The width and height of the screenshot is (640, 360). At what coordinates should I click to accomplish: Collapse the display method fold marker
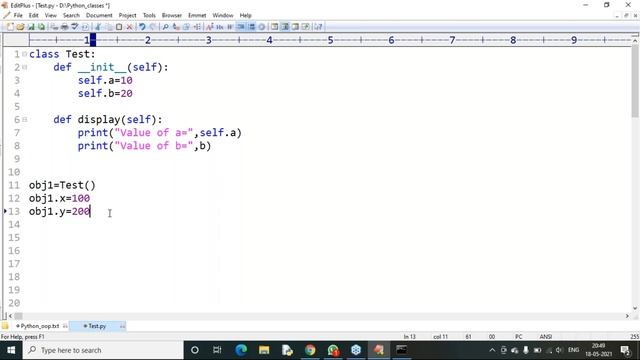(x=24, y=119)
